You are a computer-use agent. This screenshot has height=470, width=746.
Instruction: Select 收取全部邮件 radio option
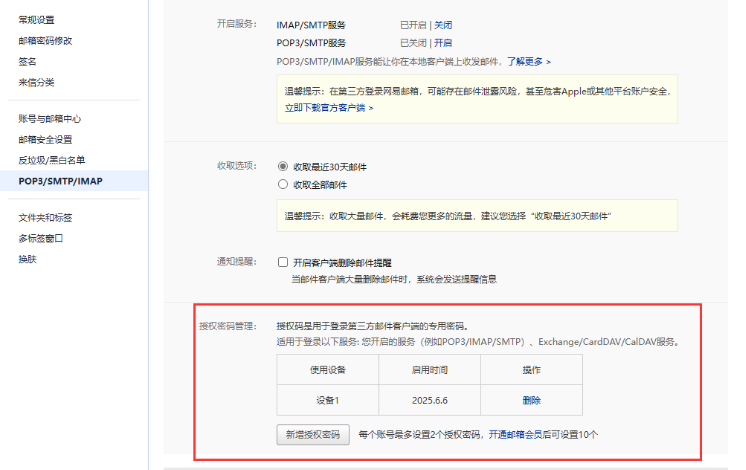pos(283,185)
